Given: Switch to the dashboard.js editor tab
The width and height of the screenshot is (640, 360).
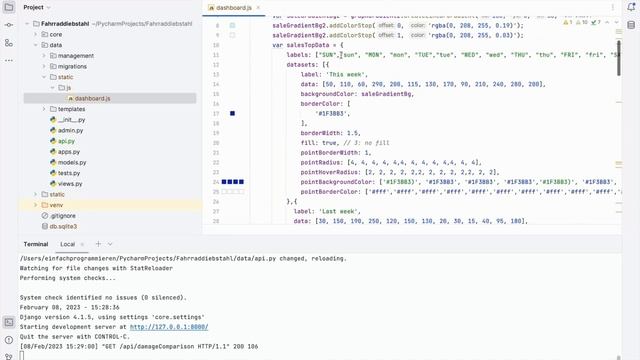Looking at the screenshot, I should [233, 7].
